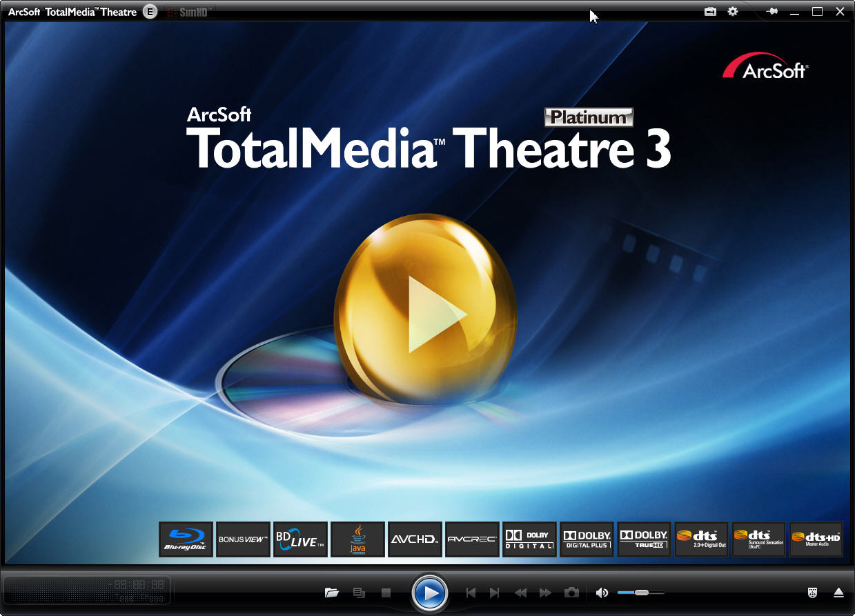Capture a snapshot with camera icon
855x616 pixels.
[571, 593]
